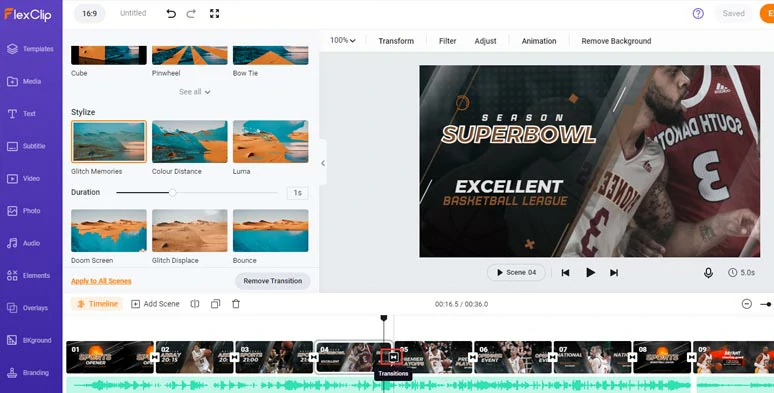
Task: Click the redo arrow icon
Action: [x=191, y=14]
